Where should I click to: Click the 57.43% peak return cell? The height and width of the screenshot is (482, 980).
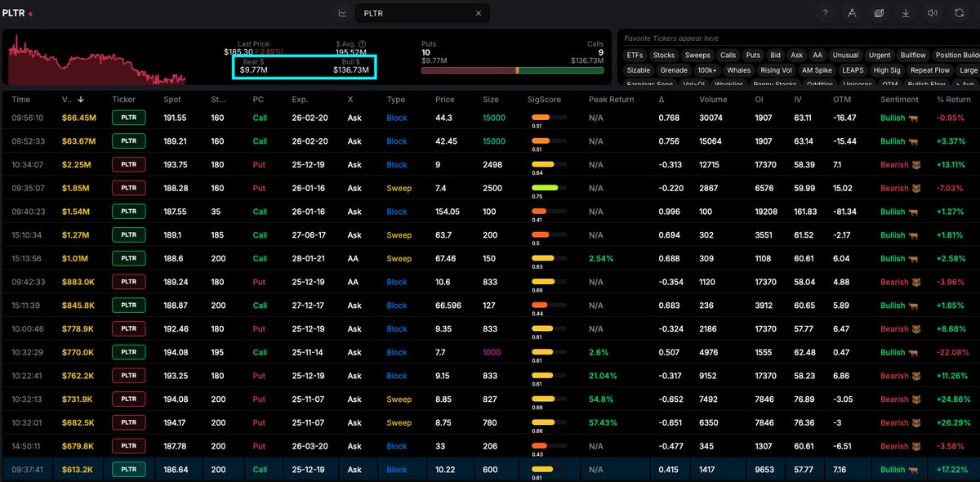[604, 422]
